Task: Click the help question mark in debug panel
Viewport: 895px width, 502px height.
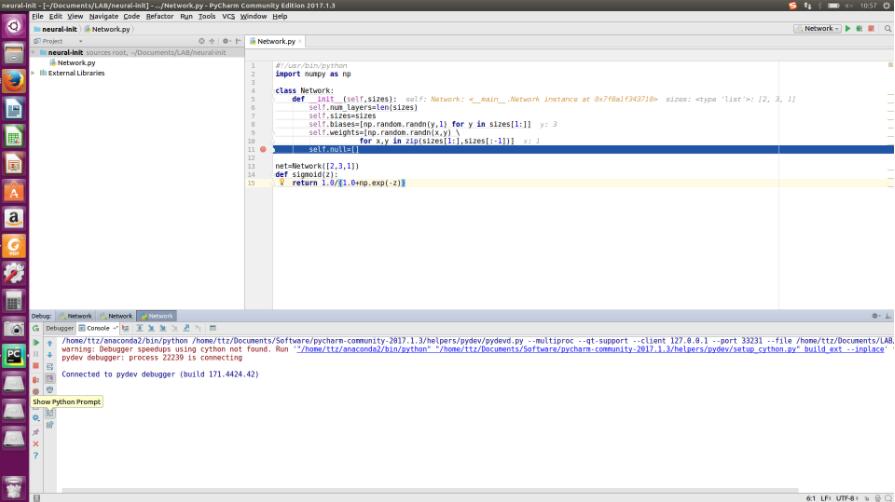Action: coord(36,455)
